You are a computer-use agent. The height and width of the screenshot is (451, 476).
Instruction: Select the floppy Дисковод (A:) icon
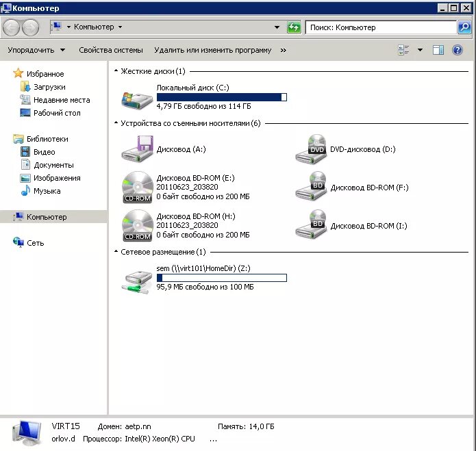pos(137,149)
